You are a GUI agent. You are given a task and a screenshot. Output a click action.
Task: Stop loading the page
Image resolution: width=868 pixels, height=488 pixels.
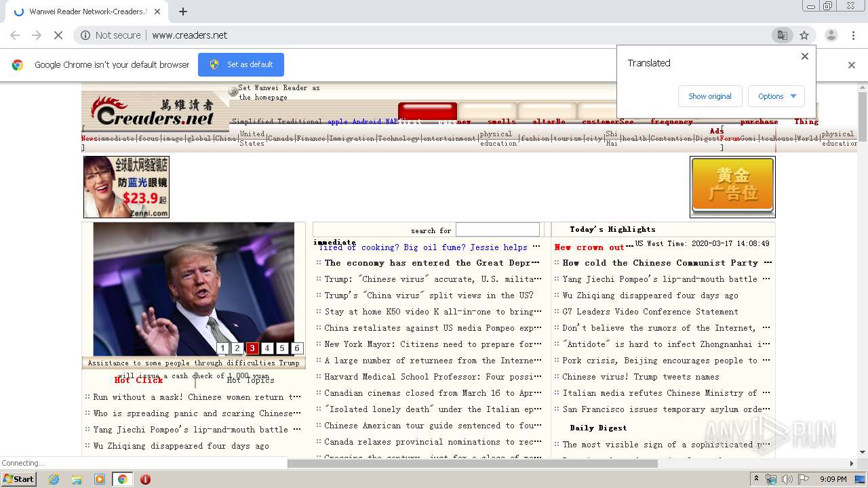point(58,35)
